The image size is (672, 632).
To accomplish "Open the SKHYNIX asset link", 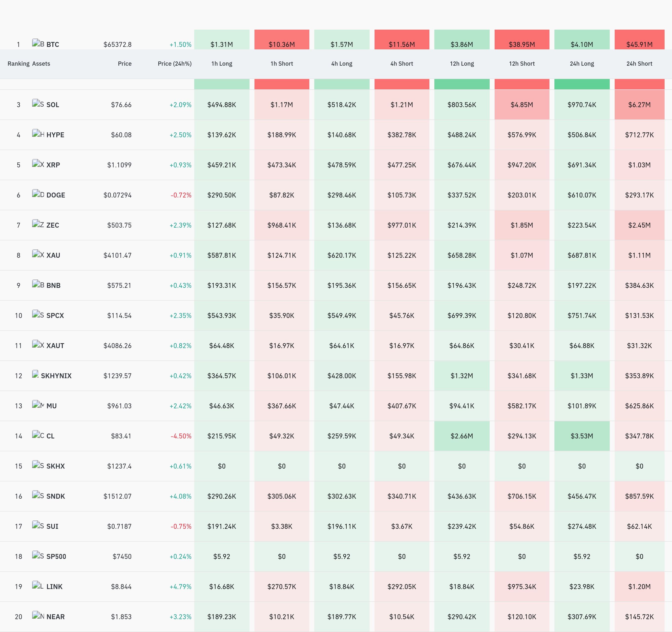I will pos(56,375).
